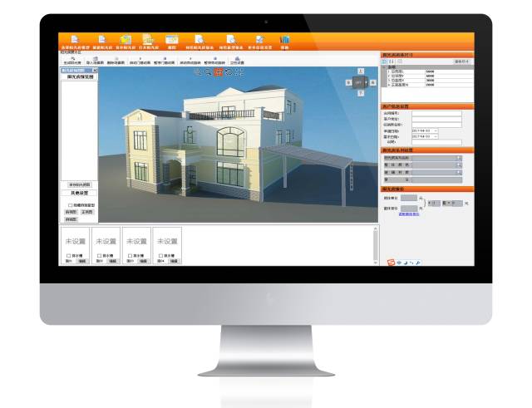Click the search icon on the third series setting row
532x408 pixels.
pos(459,172)
